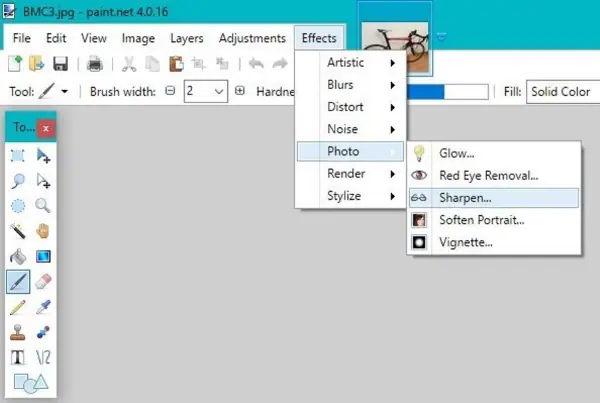This screenshot has width=600, height=403.
Task: Expand the Distort effects submenu
Action: pos(350,107)
